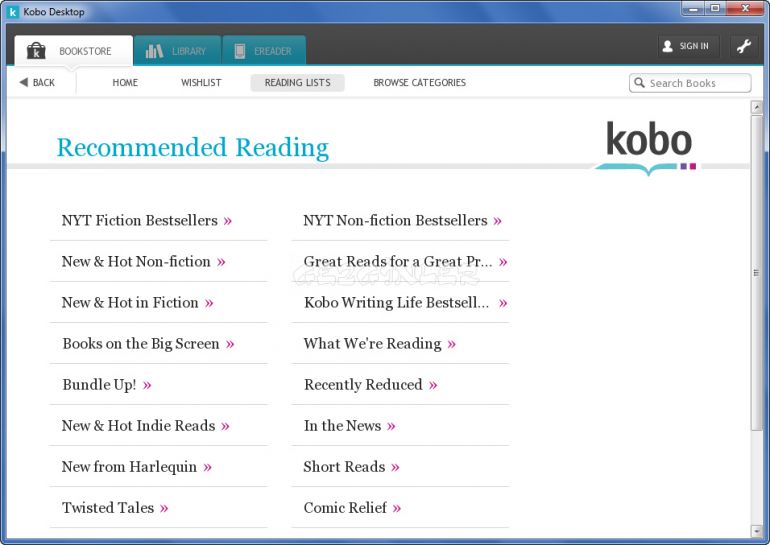Open the Bundle Up! list
Screen dimensions: 770x545
tap(107, 384)
